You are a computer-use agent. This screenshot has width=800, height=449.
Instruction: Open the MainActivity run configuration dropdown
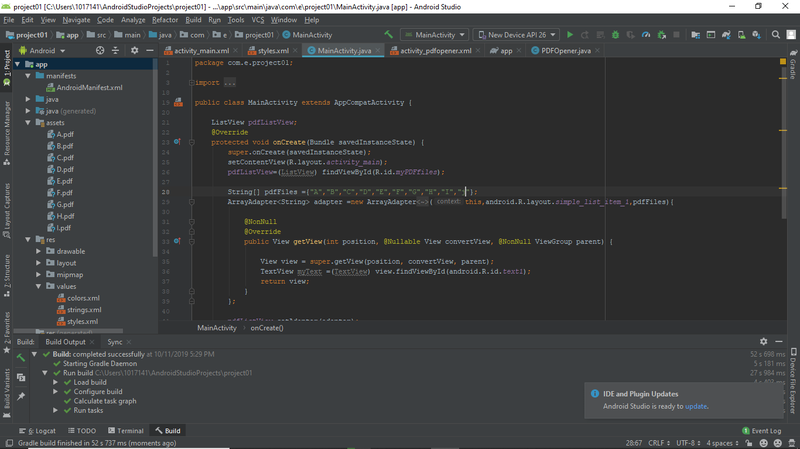click(434, 35)
